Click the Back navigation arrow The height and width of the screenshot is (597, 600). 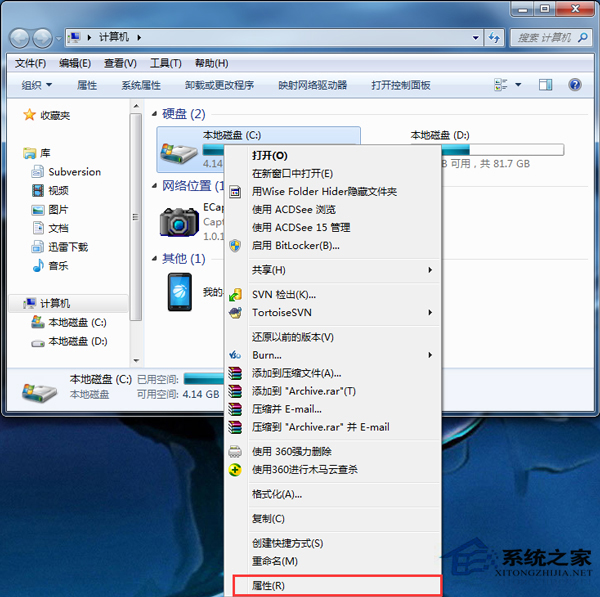point(19,38)
